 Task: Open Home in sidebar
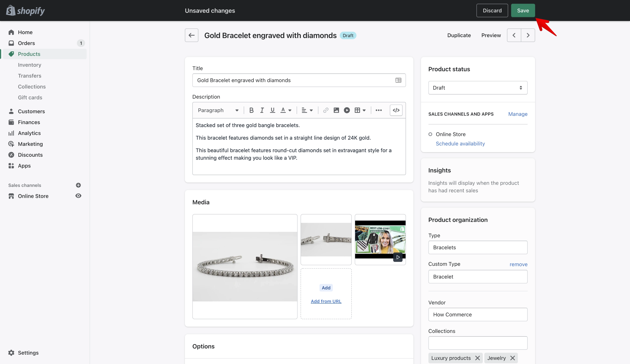(x=45, y=32)
